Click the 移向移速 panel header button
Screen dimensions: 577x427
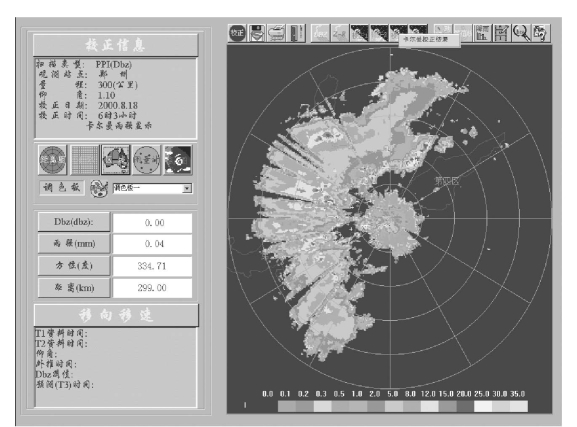pos(116,315)
